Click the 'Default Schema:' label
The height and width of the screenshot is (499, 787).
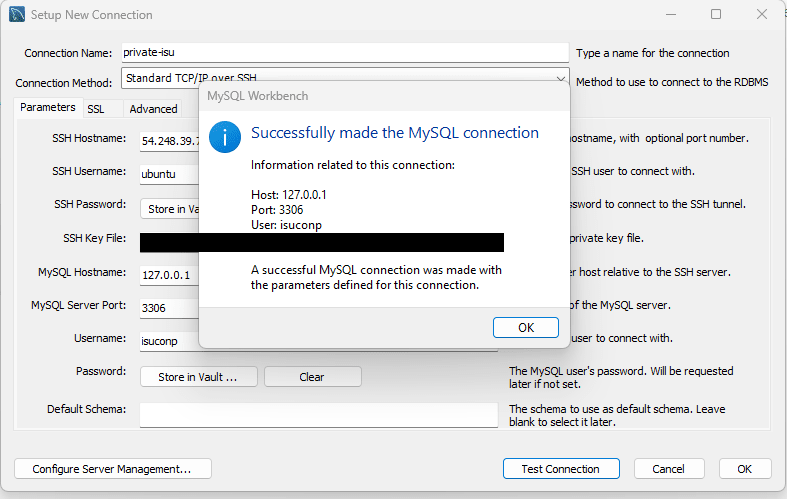[x=86, y=409]
